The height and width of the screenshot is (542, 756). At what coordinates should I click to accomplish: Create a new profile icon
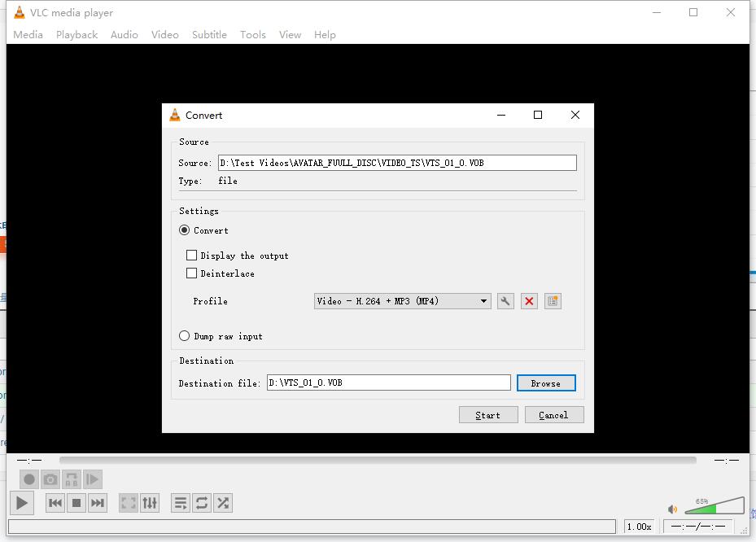553,301
